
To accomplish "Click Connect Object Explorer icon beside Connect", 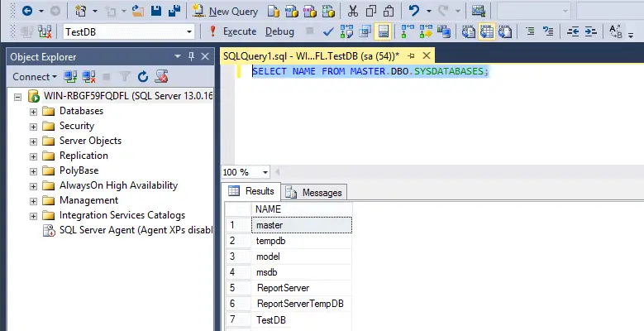I will point(70,76).
